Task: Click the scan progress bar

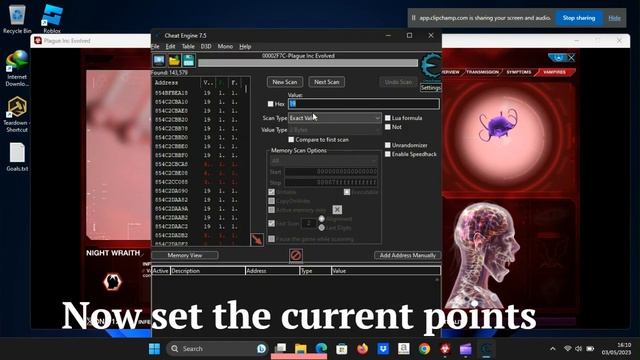Action: tap(308, 63)
